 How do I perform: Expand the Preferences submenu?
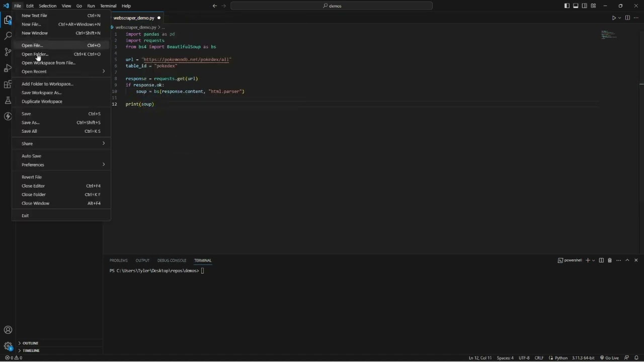[x=61, y=165]
